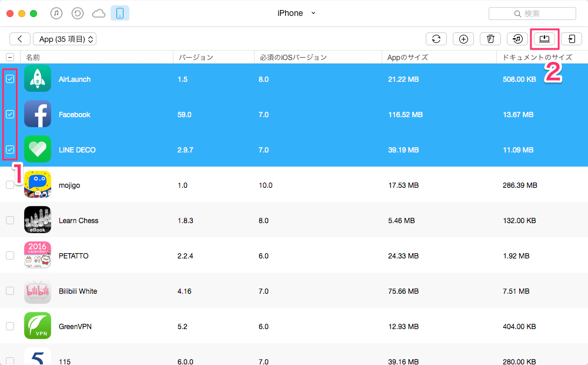Open the iTunes library music icon
Screen dimensions: 588x365
tap(56, 14)
